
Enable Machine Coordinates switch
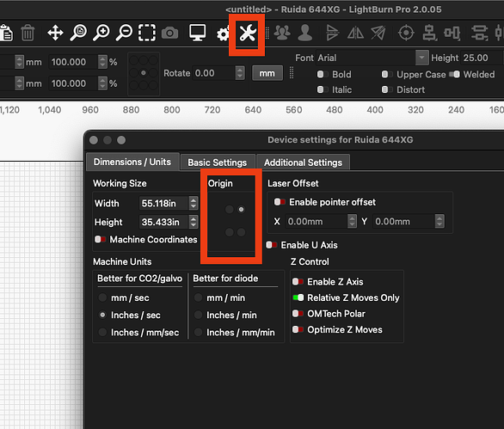[101, 239]
